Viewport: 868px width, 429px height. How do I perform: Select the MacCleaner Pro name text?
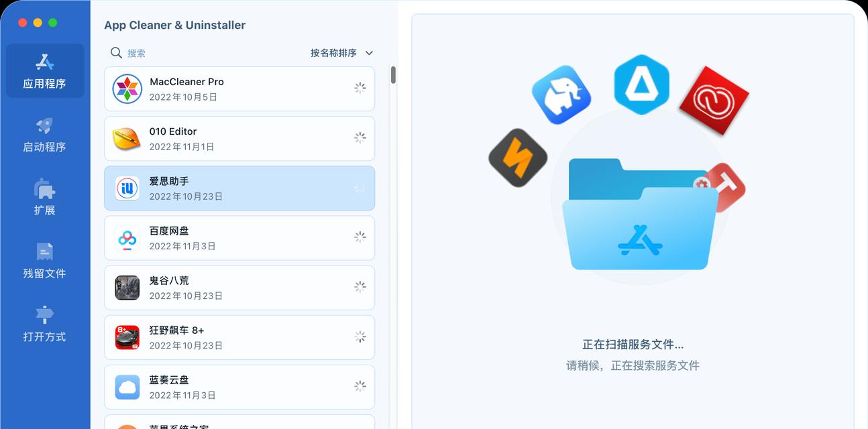click(x=186, y=82)
